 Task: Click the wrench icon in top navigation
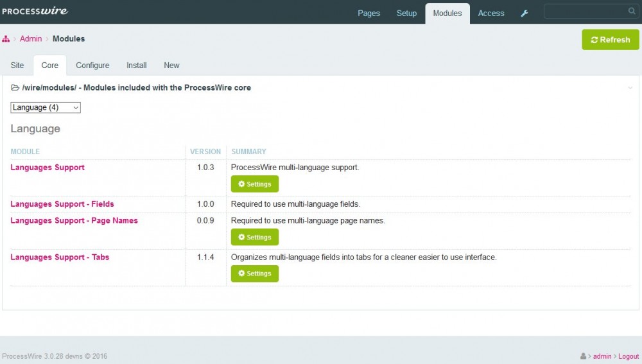tap(524, 13)
